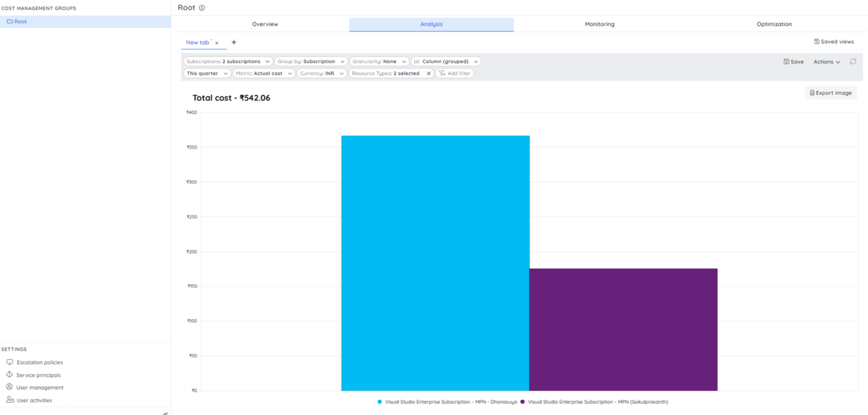The height and width of the screenshot is (415, 868).
Task: Edit the Resource Types 2 selected filter
Action: point(385,73)
